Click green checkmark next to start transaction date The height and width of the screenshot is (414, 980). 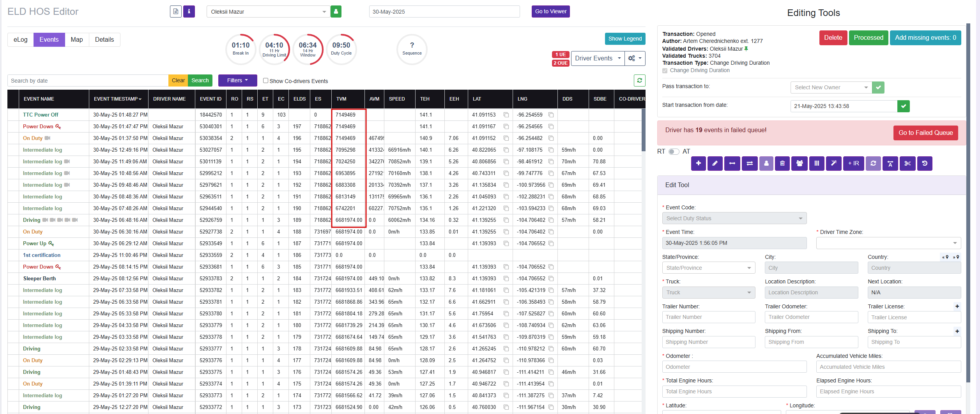click(903, 106)
